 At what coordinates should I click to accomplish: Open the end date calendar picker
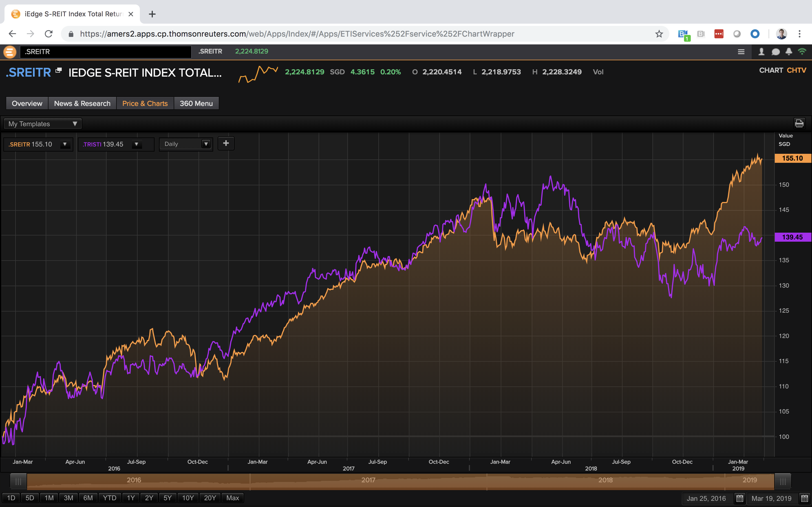pyautogui.click(x=804, y=498)
